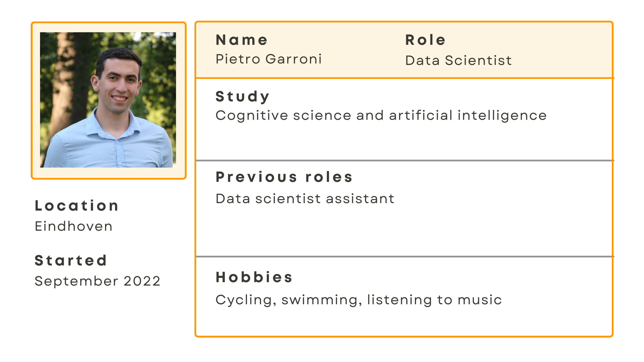
Task: Click the word Garroni in the name
Action: click(x=294, y=59)
